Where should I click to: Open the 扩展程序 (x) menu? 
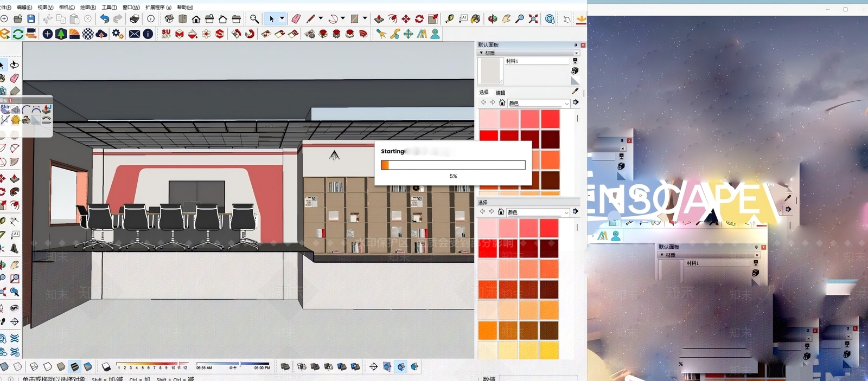click(x=158, y=8)
